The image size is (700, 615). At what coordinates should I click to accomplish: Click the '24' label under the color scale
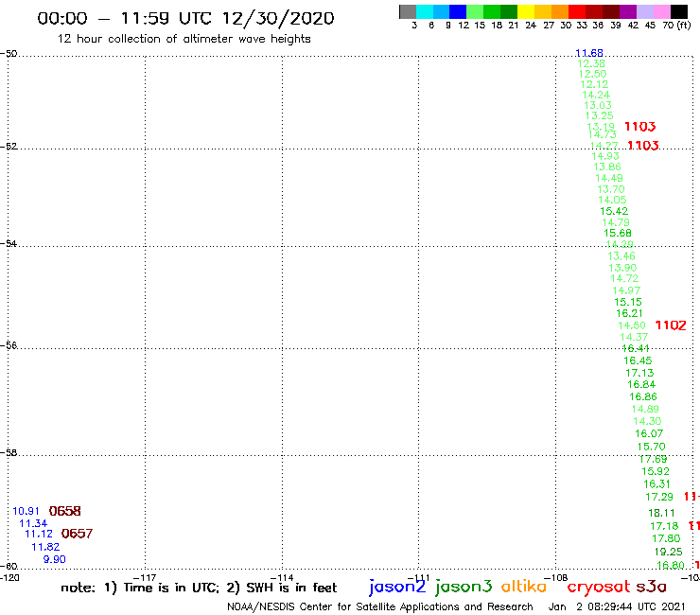click(x=531, y=26)
